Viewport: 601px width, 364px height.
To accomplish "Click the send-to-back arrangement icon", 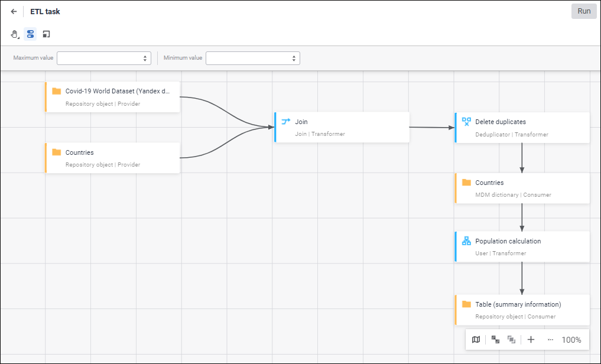I will (x=512, y=340).
